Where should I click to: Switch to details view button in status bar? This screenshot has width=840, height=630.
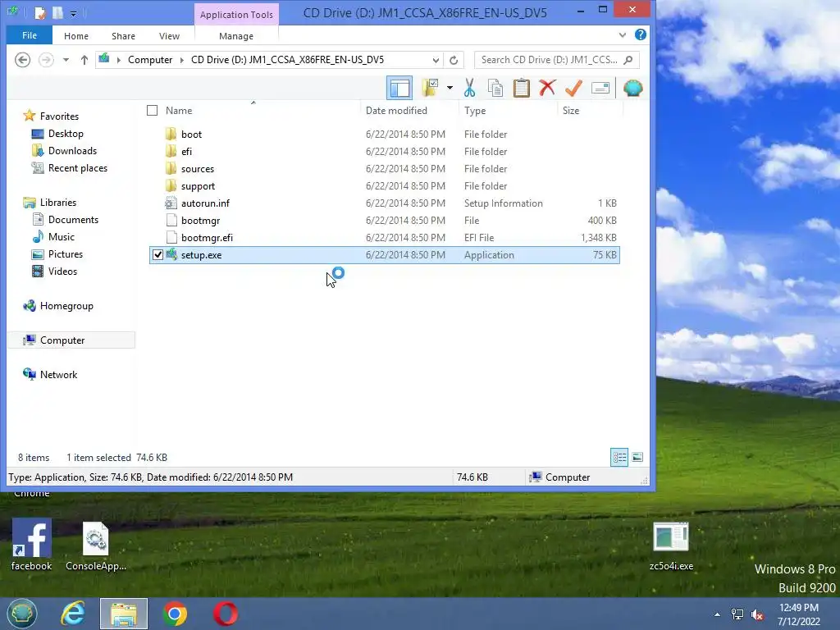click(619, 457)
